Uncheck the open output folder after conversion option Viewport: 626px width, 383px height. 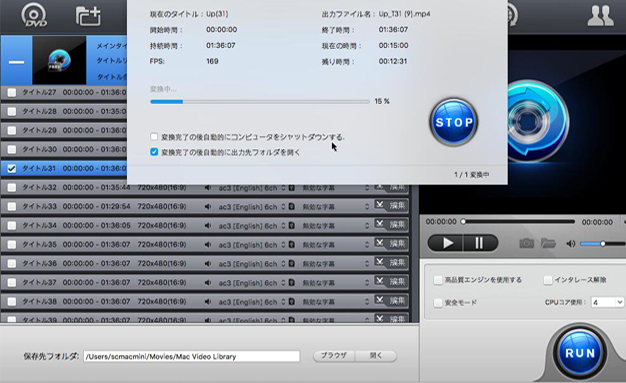[154, 152]
